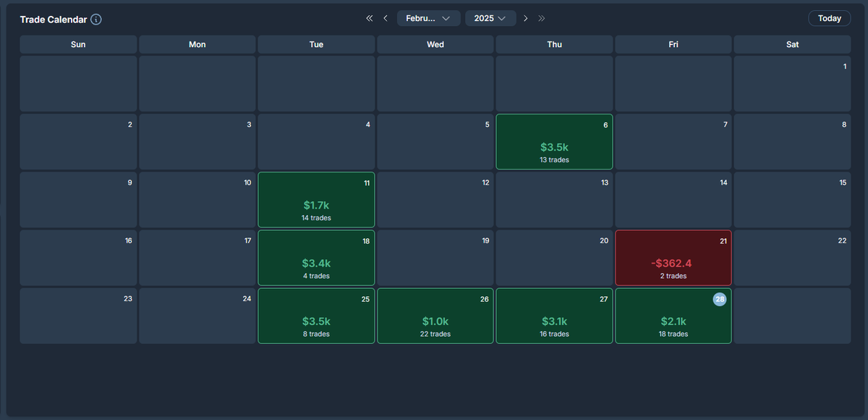This screenshot has width=868, height=420.
Task: Select the February 23 cell
Action: coord(78,316)
